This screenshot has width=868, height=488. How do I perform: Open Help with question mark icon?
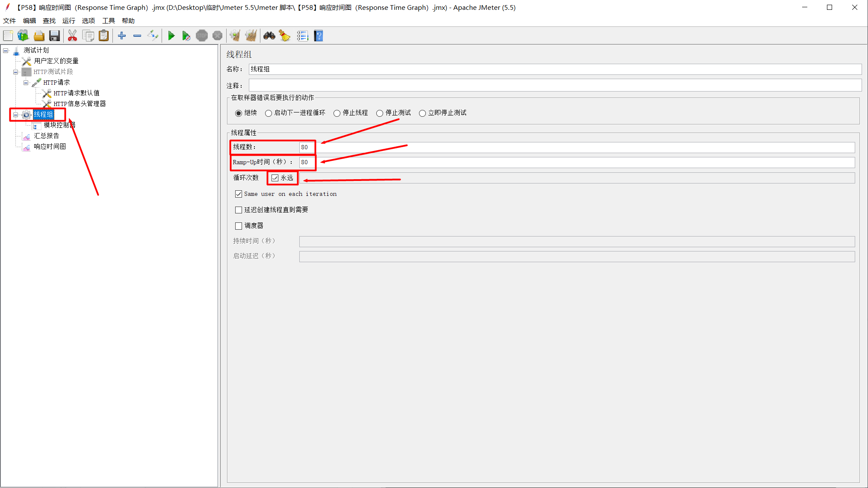pyautogui.click(x=319, y=36)
